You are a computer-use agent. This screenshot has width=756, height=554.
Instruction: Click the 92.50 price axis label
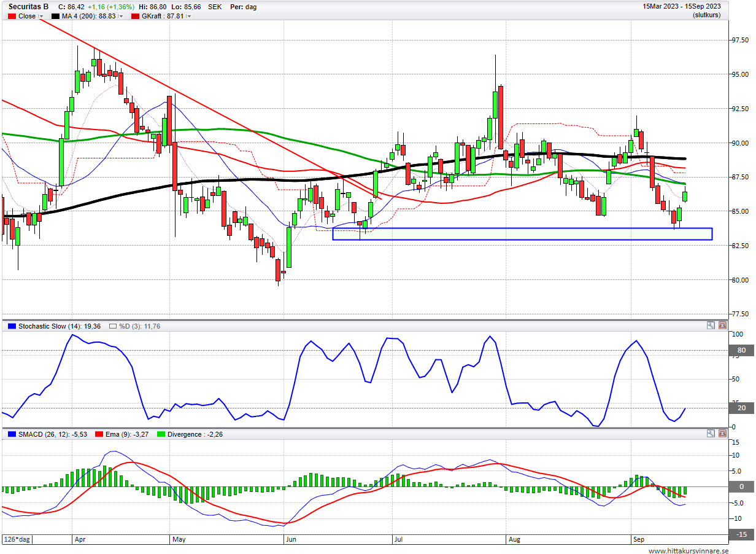click(741, 109)
